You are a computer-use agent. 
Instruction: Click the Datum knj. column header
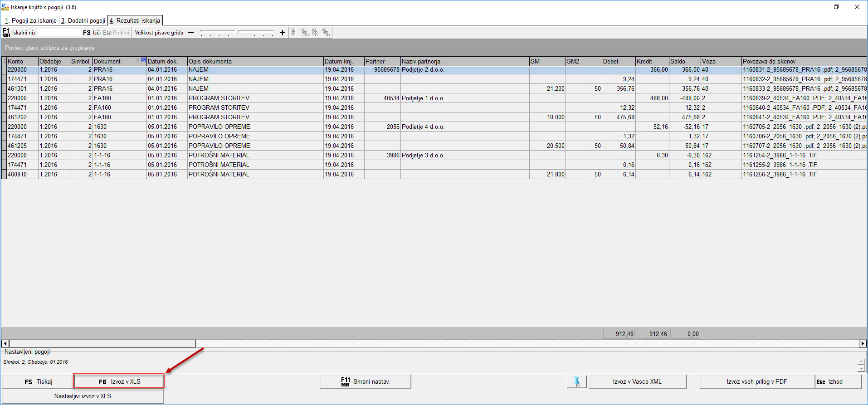click(x=344, y=61)
